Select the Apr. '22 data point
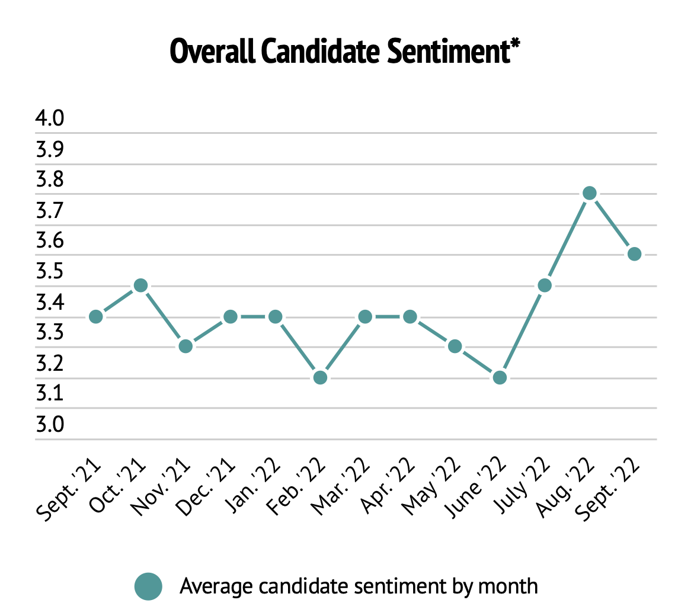Image resolution: width=678 pixels, height=616 pixels. pyautogui.click(x=410, y=316)
